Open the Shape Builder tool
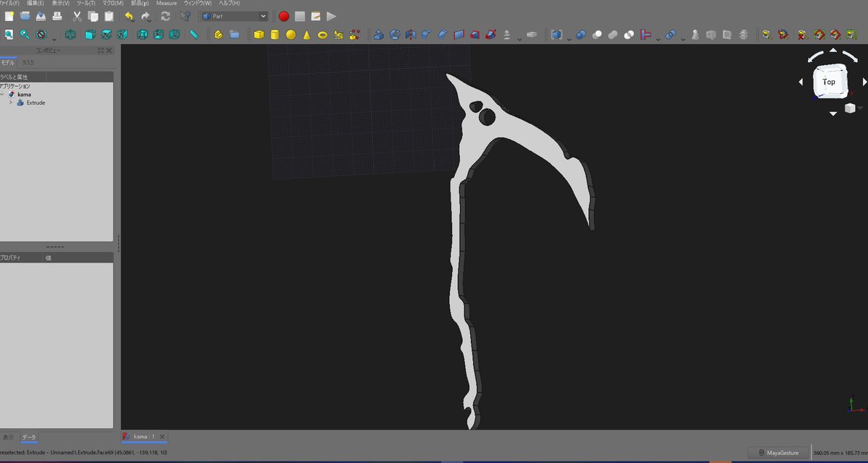Image resolution: width=868 pixels, height=463 pixels. [x=354, y=34]
